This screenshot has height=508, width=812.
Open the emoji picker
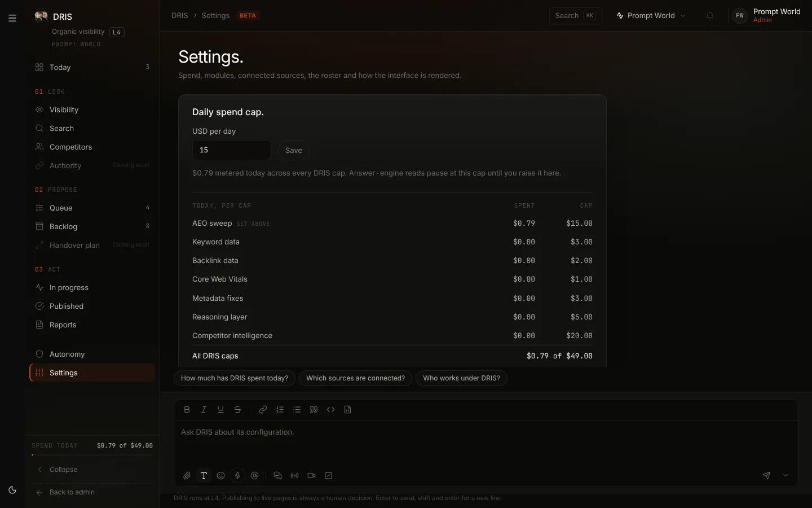click(221, 476)
